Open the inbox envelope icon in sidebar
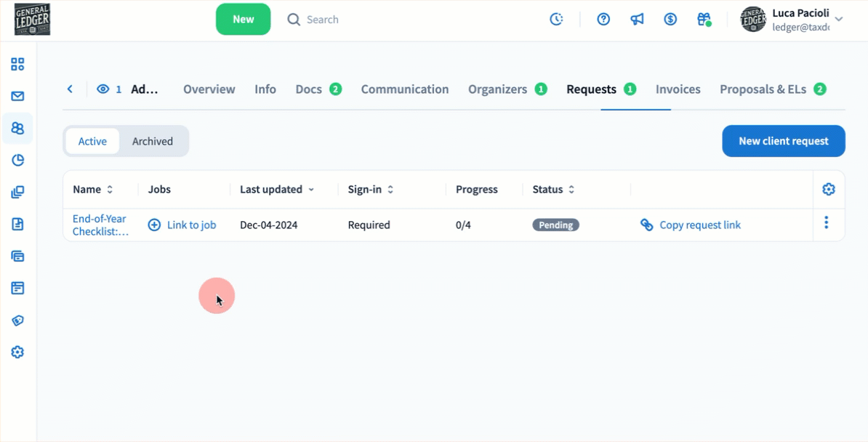This screenshot has height=442, width=868. pyautogui.click(x=17, y=96)
